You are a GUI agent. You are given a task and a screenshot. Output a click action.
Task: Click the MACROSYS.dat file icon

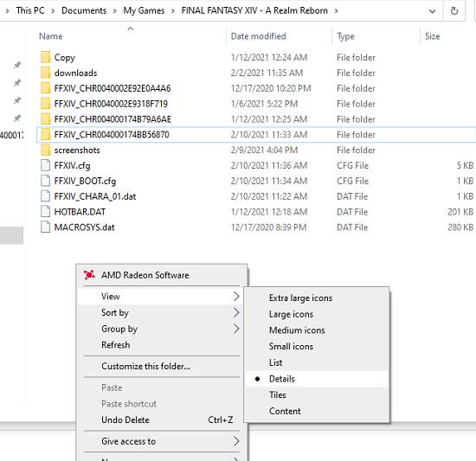tap(45, 227)
